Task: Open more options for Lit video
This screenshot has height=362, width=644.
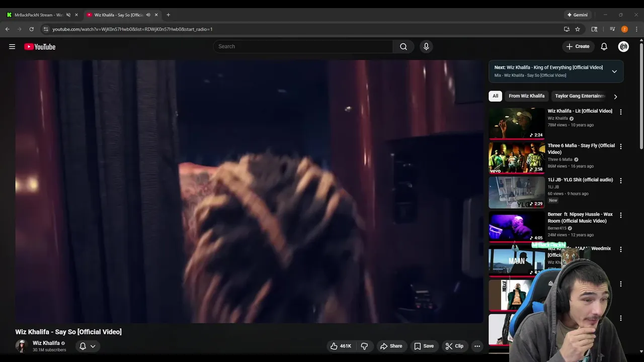Action: click(620, 112)
